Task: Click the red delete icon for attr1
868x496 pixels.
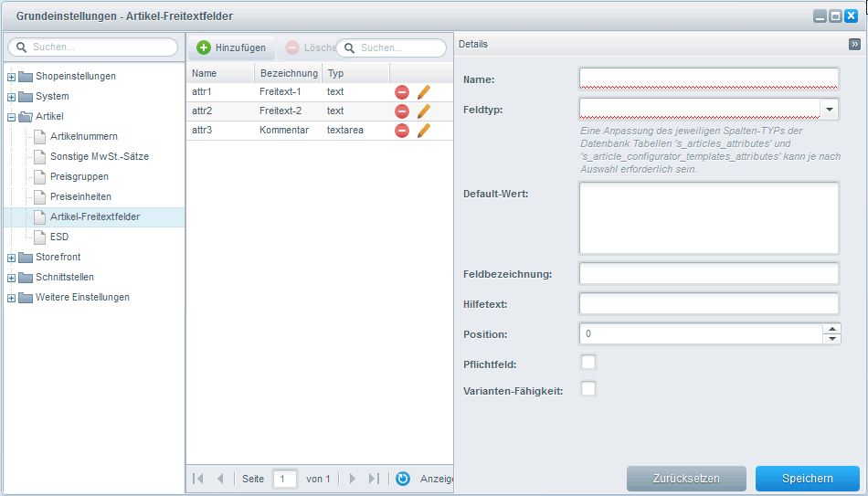Action: pos(402,92)
